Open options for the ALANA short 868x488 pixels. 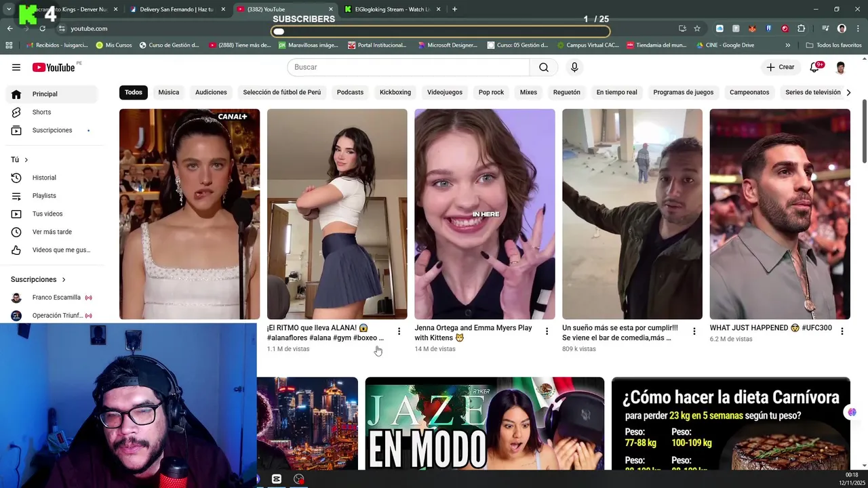399,331
